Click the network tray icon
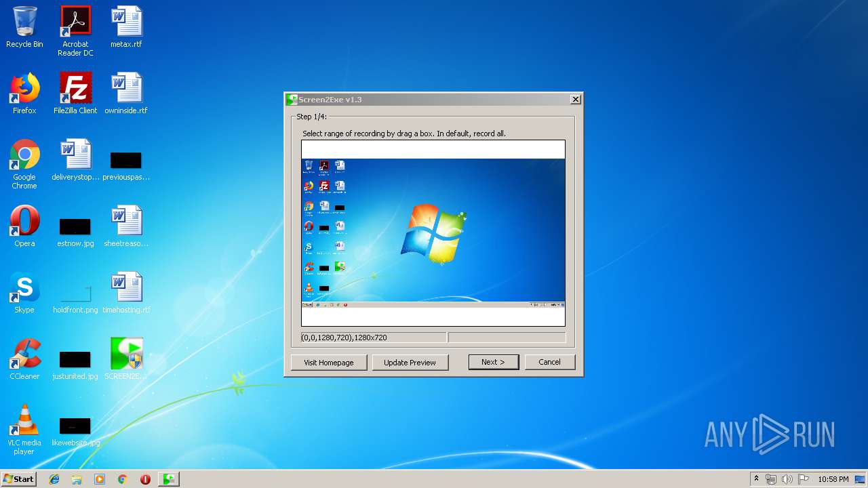The image size is (868, 488). tap(771, 479)
